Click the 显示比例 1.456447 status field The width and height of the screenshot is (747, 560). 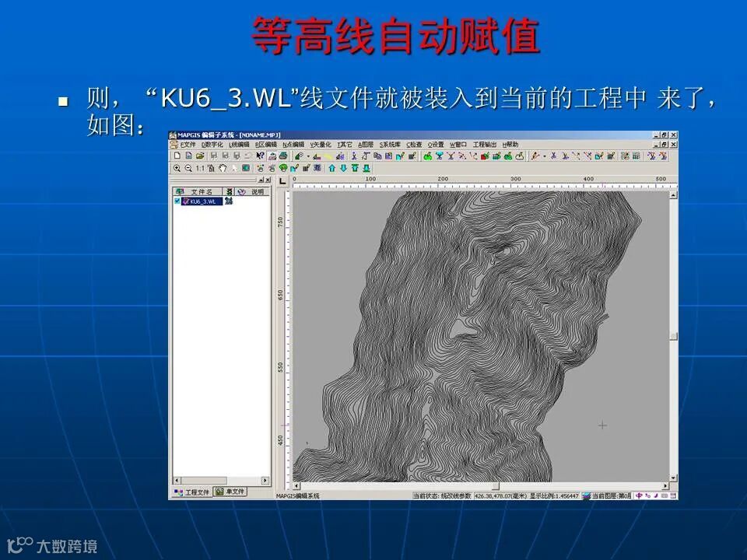click(x=554, y=495)
